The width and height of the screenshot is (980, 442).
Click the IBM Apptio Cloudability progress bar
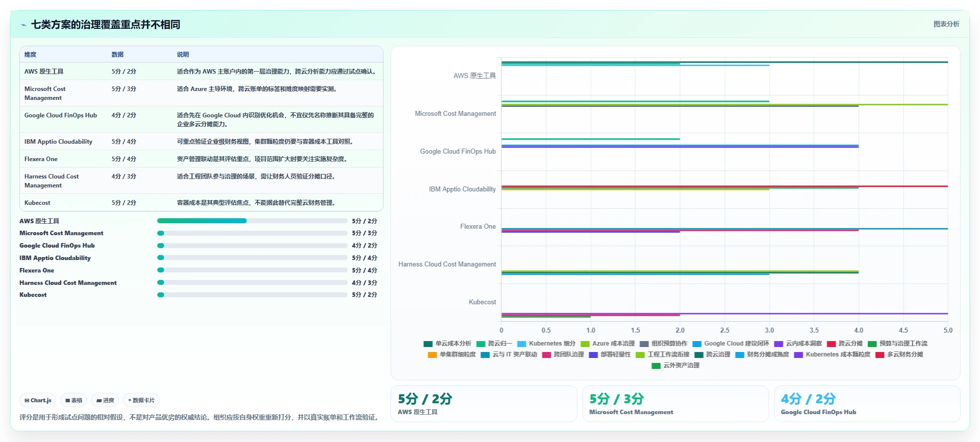(252, 258)
